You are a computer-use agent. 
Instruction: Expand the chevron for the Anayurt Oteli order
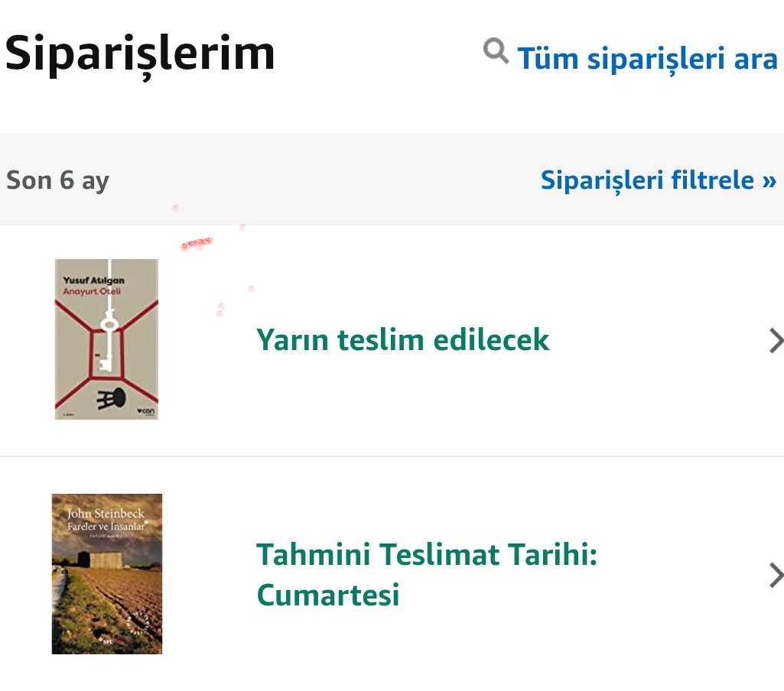pos(775,340)
